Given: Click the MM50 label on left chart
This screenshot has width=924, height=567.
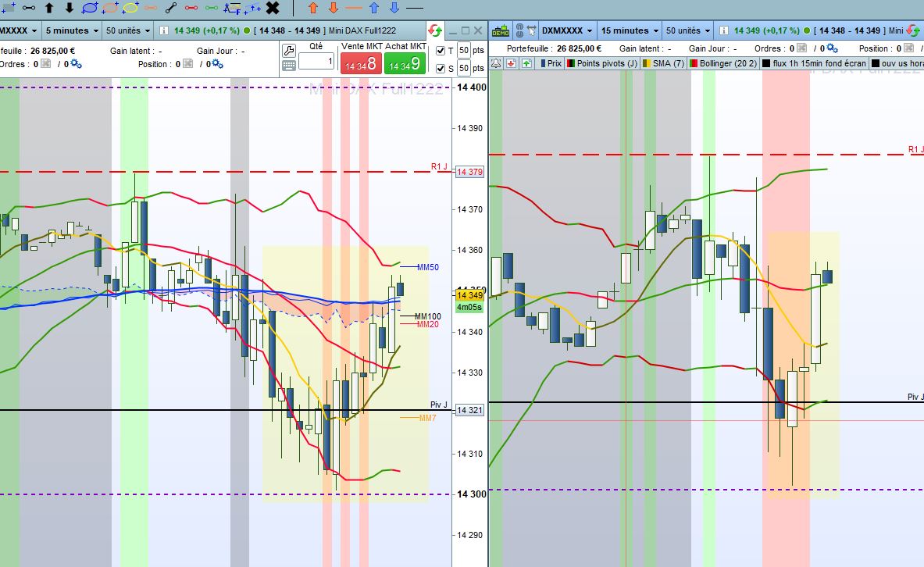Looking at the screenshot, I should click(x=428, y=267).
